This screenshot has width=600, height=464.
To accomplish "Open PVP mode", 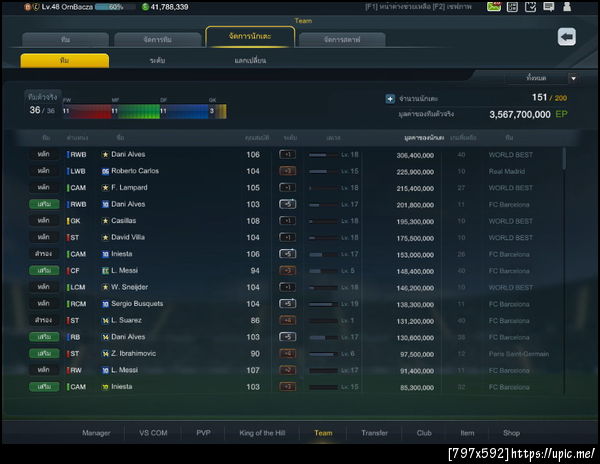I will [203, 433].
